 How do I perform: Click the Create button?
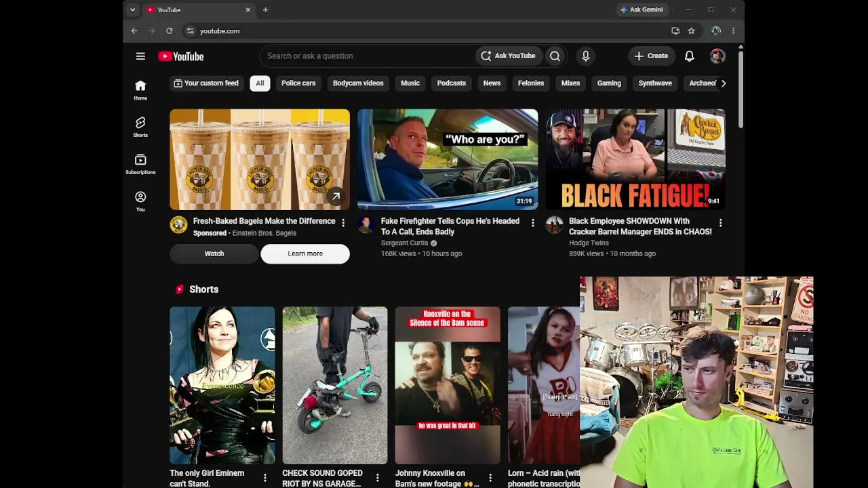[x=651, y=56]
